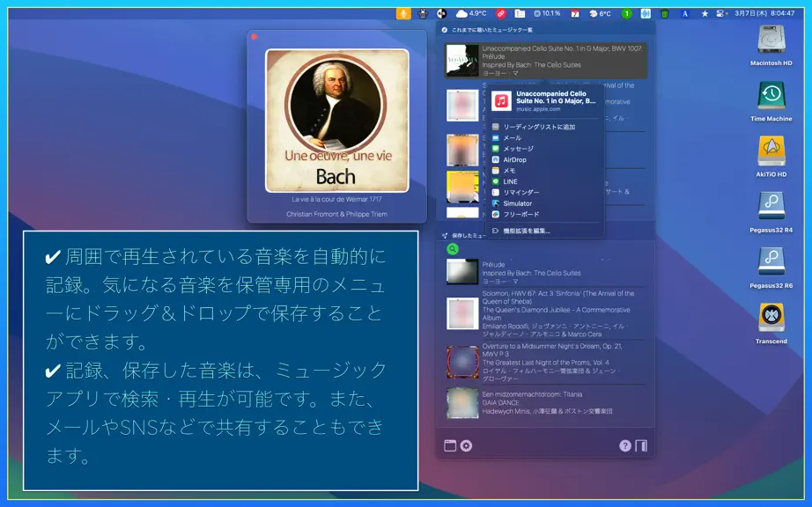The image size is (812, 507).
Task: Open Control Center in the menu bar
Action: click(721, 13)
